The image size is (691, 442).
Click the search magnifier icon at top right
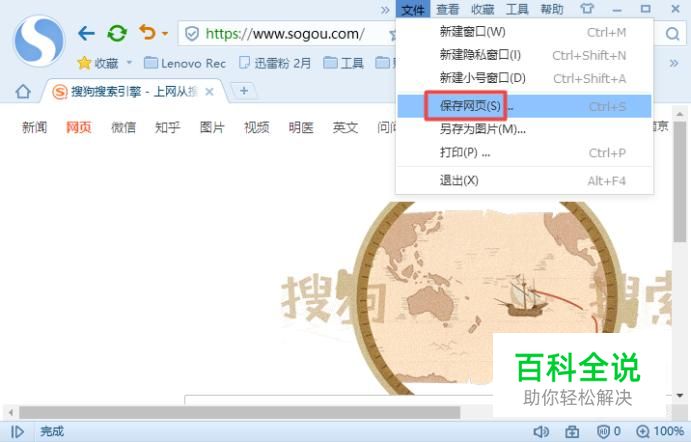(672, 34)
